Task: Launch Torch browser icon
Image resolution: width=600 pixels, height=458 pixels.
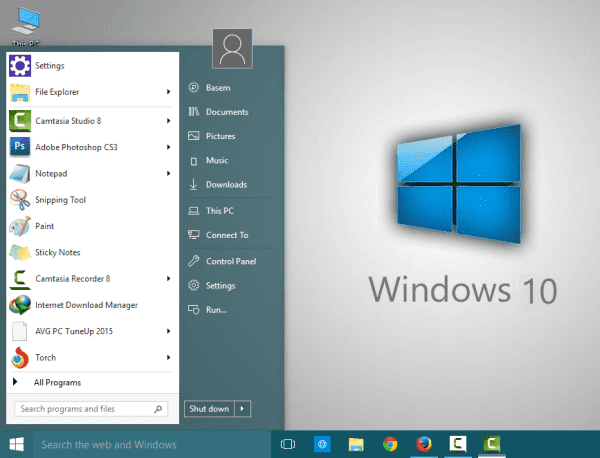Action: (20, 358)
